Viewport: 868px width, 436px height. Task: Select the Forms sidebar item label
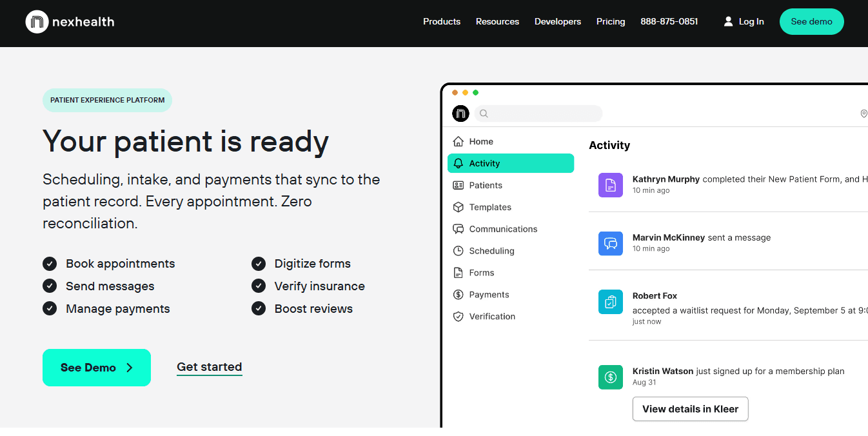482,273
